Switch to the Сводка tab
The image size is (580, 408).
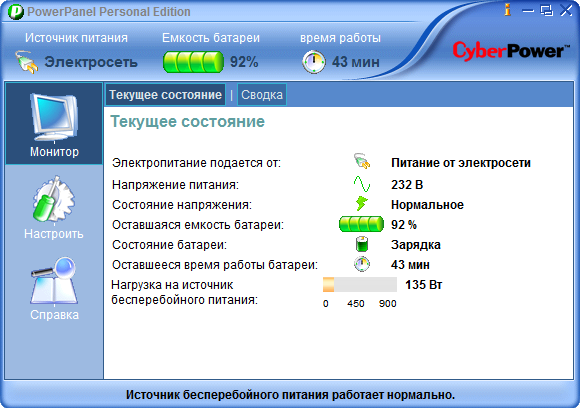tap(262, 95)
